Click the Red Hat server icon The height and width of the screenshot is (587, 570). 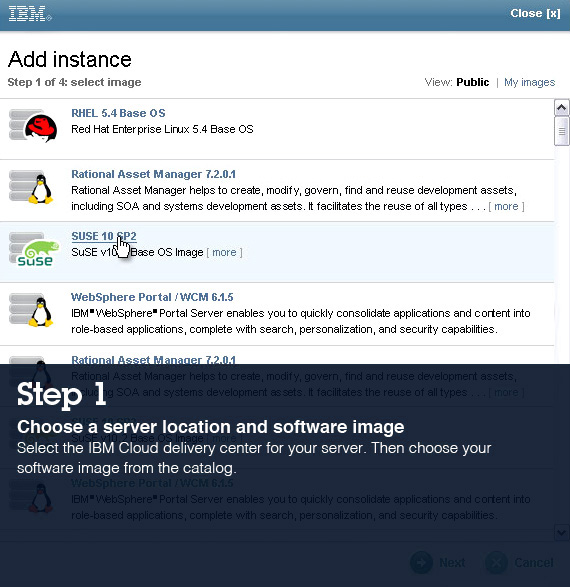pyautogui.click(x=33, y=126)
